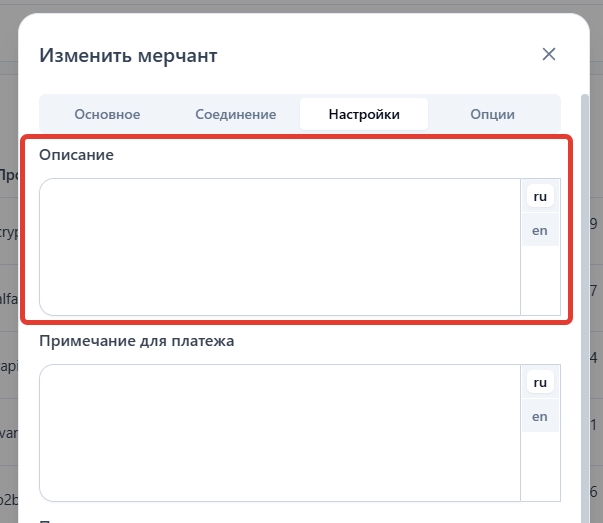The width and height of the screenshot is (603, 523).
Task: Focus the Описание text area
Action: 280,246
